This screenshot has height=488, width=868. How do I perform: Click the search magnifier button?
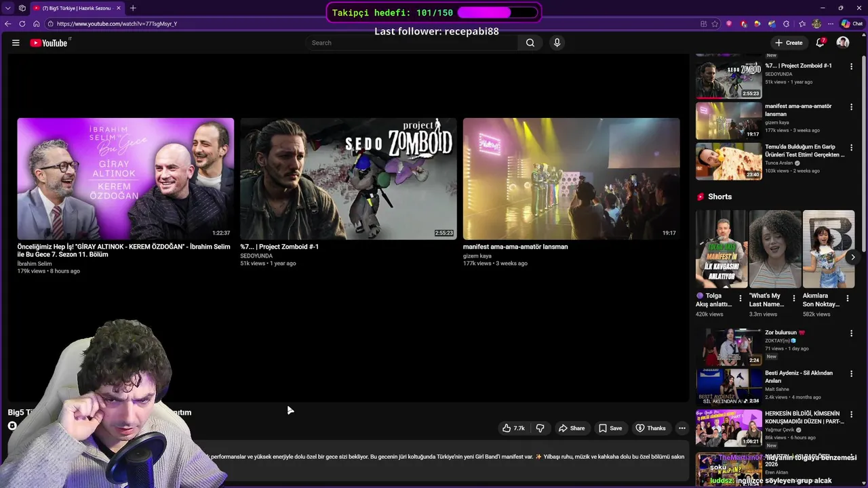(530, 43)
